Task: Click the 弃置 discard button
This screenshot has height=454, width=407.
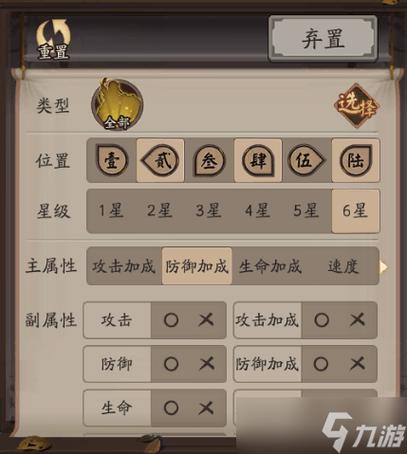Action: pos(323,39)
